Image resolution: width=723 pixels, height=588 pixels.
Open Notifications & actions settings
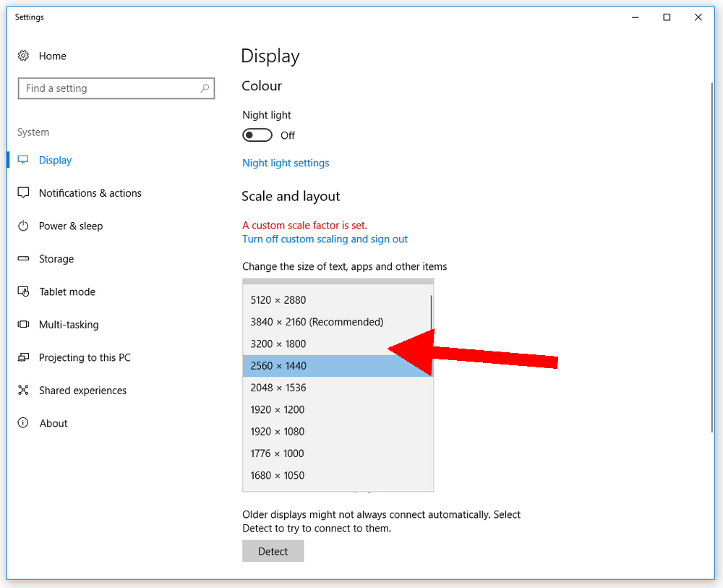tap(90, 193)
